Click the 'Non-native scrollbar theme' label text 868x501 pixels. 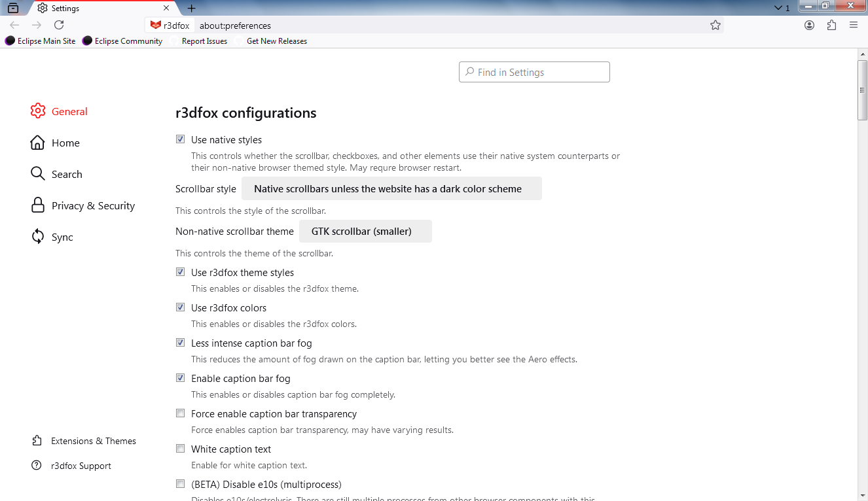click(x=234, y=231)
